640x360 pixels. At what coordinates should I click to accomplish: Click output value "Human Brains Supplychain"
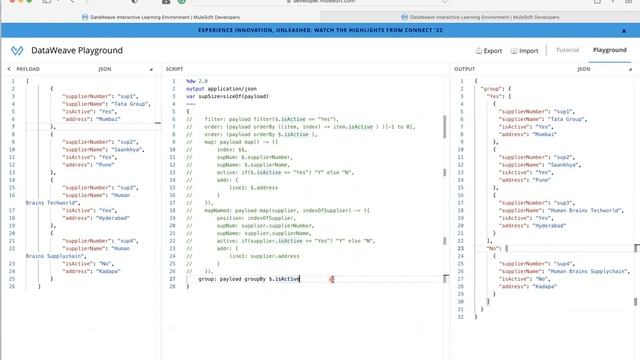tap(587, 271)
